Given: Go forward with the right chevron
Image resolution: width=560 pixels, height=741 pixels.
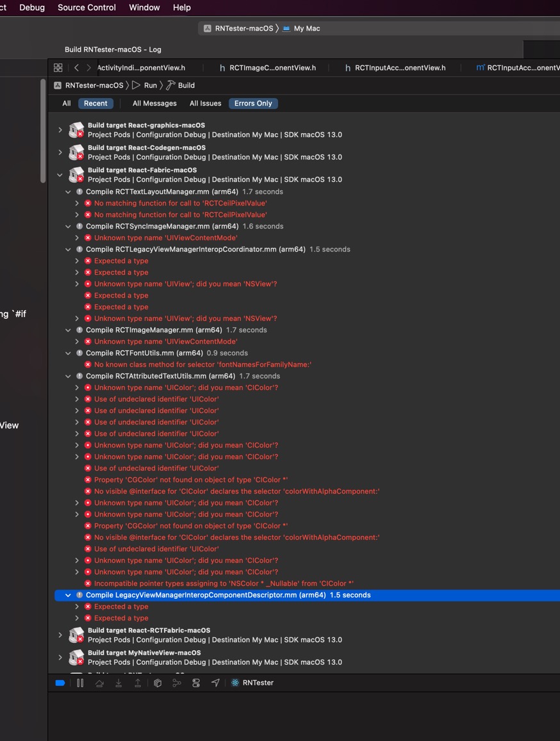Looking at the screenshot, I should tap(88, 68).
